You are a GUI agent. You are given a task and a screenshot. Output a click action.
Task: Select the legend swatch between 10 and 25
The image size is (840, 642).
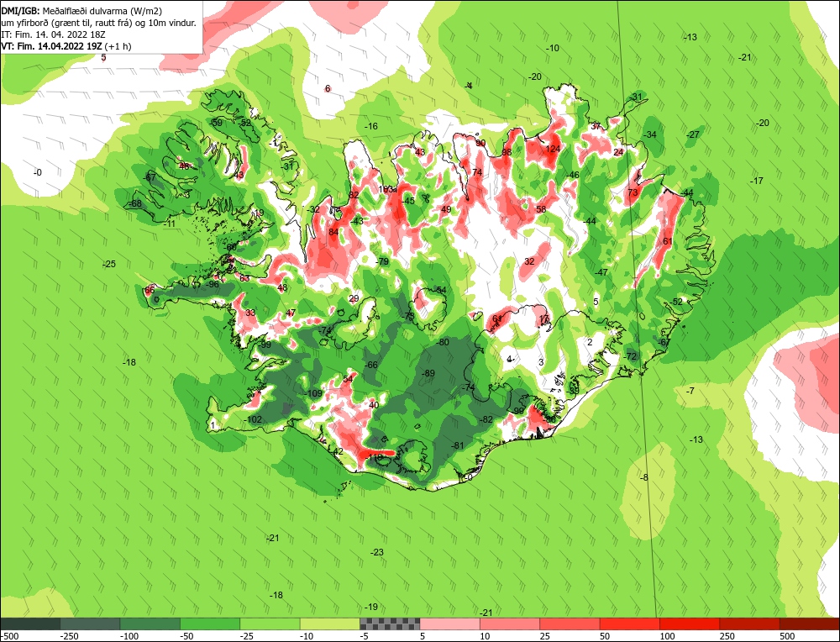click(x=510, y=624)
